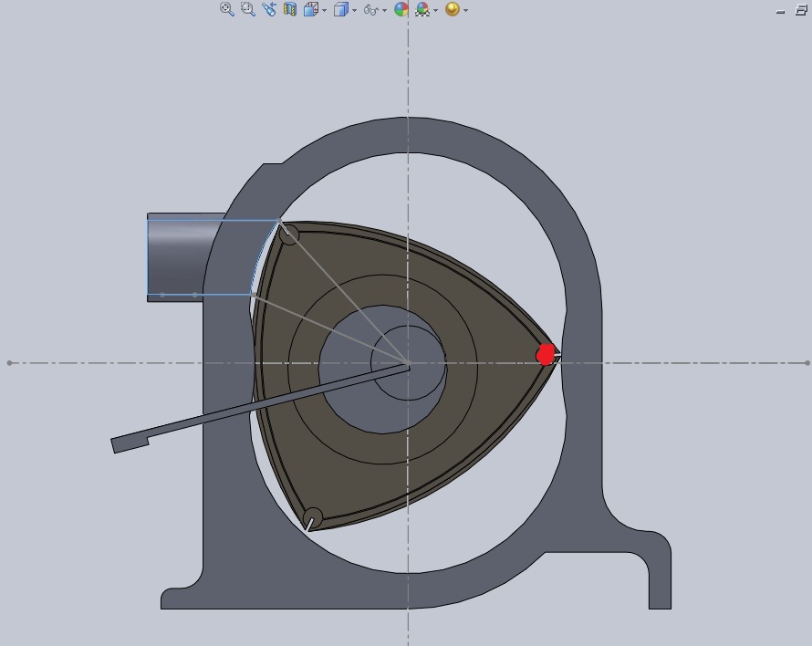812x646 pixels.
Task: Activate the Zoom to Area tool
Action: [x=247, y=9]
